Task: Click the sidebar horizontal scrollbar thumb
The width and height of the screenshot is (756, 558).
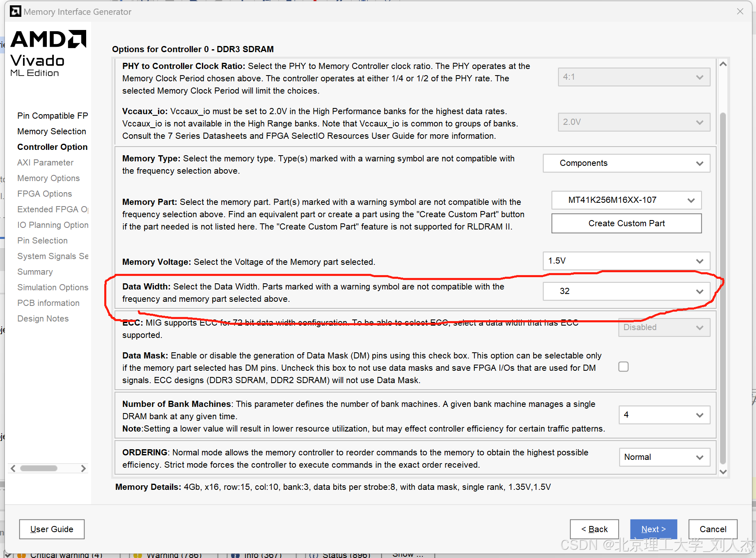Action: (x=39, y=468)
